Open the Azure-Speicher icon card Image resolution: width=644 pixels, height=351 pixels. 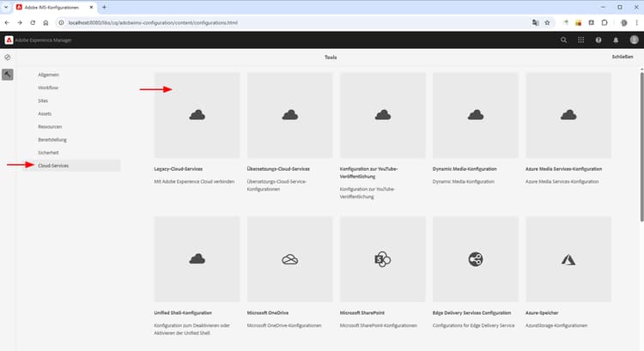point(568,259)
